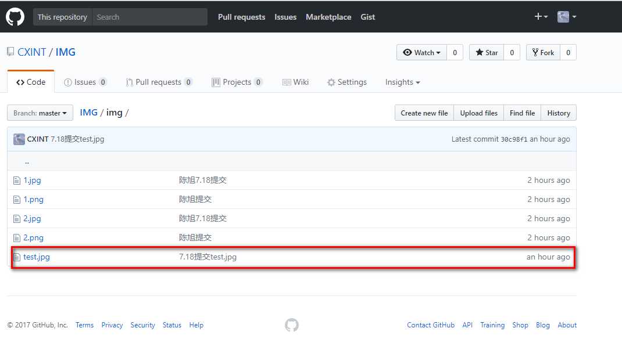Open the file 1.jpg
The width and height of the screenshot is (622, 364).
pyautogui.click(x=32, y=180)
